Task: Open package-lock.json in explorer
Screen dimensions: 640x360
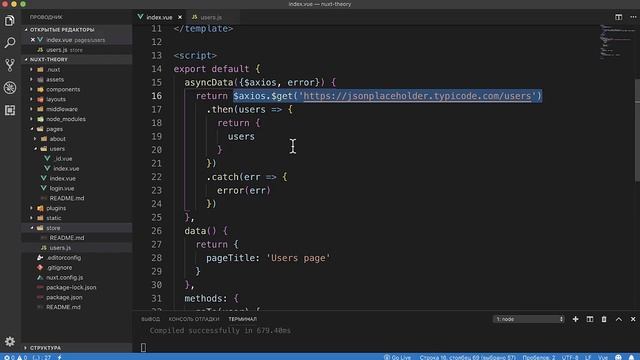Action: (71, 287)
